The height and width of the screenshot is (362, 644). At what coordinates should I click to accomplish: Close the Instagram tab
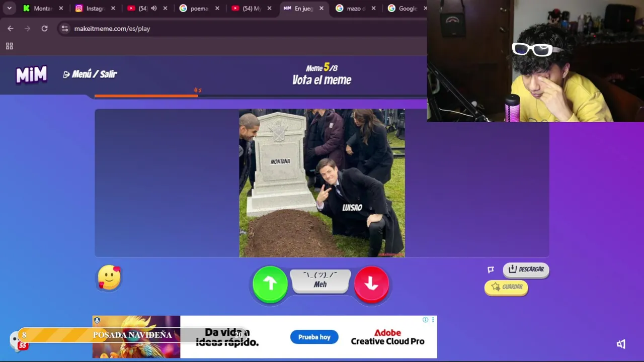(x=113, y=8)
